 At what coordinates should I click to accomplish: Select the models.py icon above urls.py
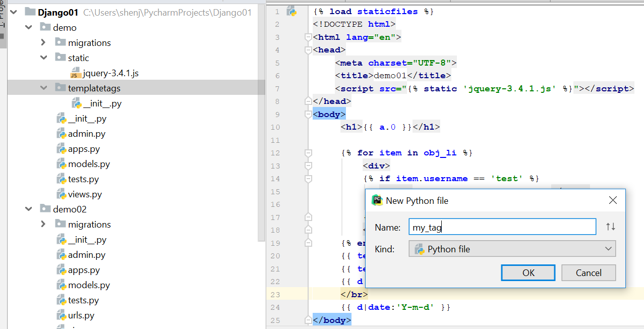pyautogui.click(x=61, y=285)
